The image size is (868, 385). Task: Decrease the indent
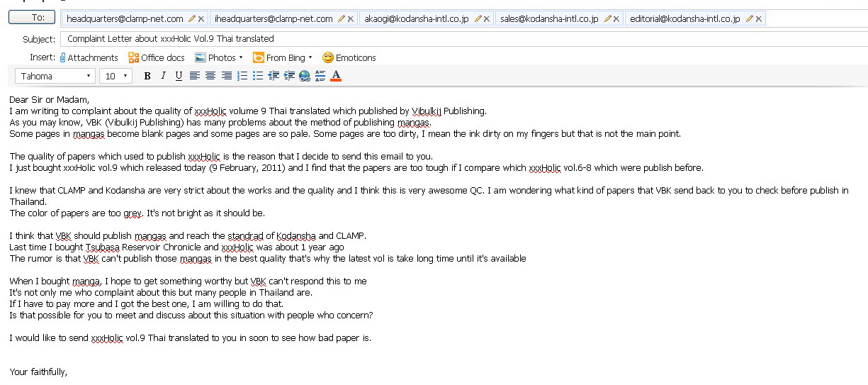[274, 76]
